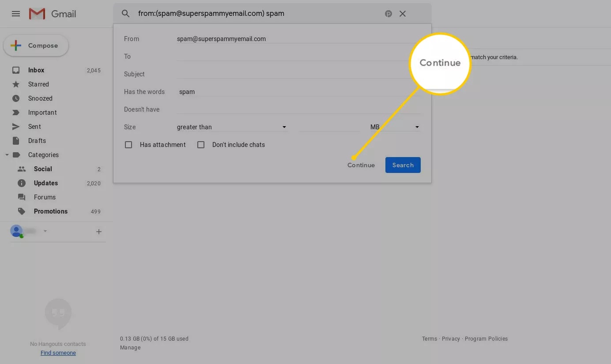Add a new Hangouts contact plus icon
The height and width of the screenshot is (364, 611).
click(99, 232)
